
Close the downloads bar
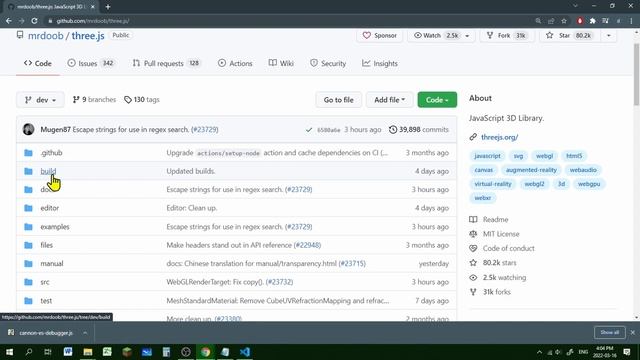point(632,332)
